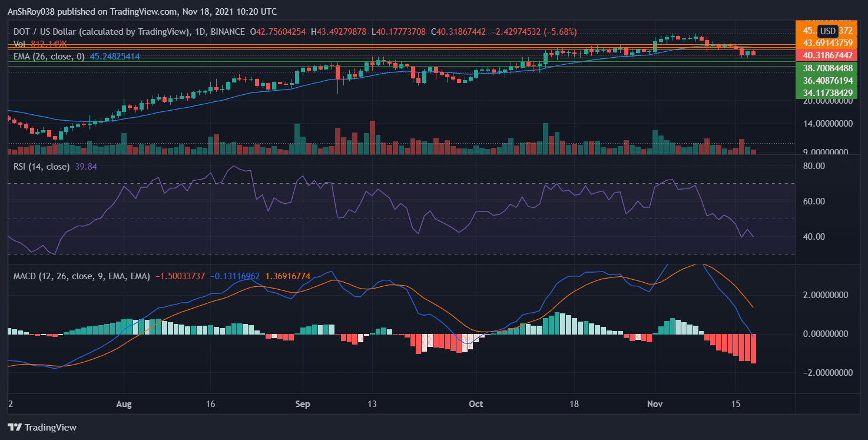Image resolution: width=868 pixels, height=440 pixels.
Task: Select the Nov label on time axis
Action: click(x=654, y=404)
